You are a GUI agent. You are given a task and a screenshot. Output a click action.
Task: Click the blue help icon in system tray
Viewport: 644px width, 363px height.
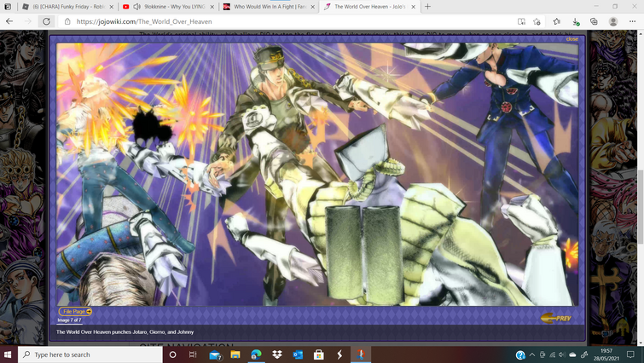pos(520,354)
